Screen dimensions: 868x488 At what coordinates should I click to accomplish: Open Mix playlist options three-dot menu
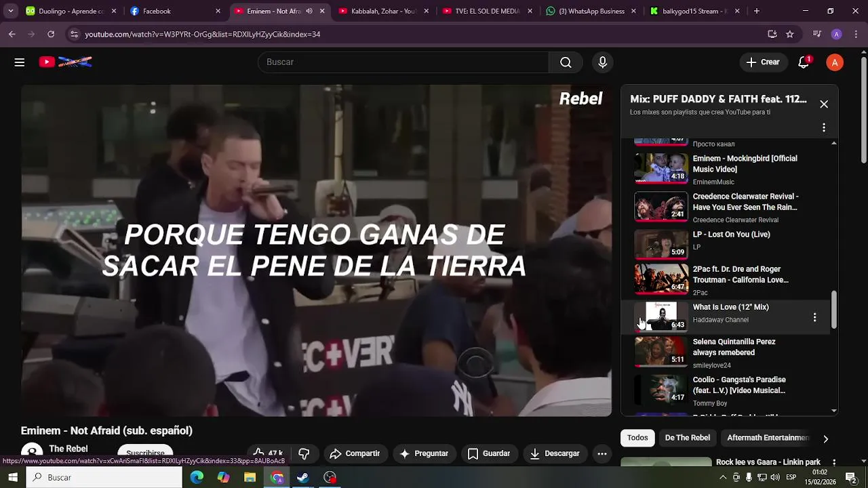pos(824,127)
